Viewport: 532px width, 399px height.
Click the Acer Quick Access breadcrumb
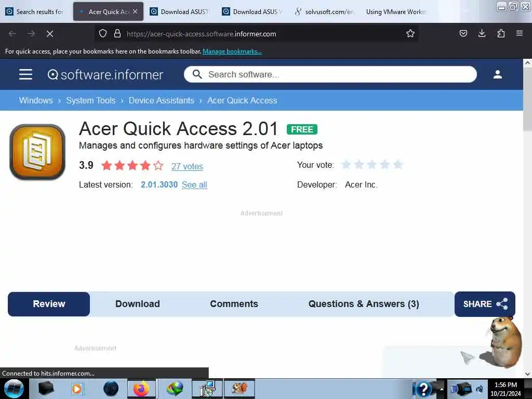242,100
